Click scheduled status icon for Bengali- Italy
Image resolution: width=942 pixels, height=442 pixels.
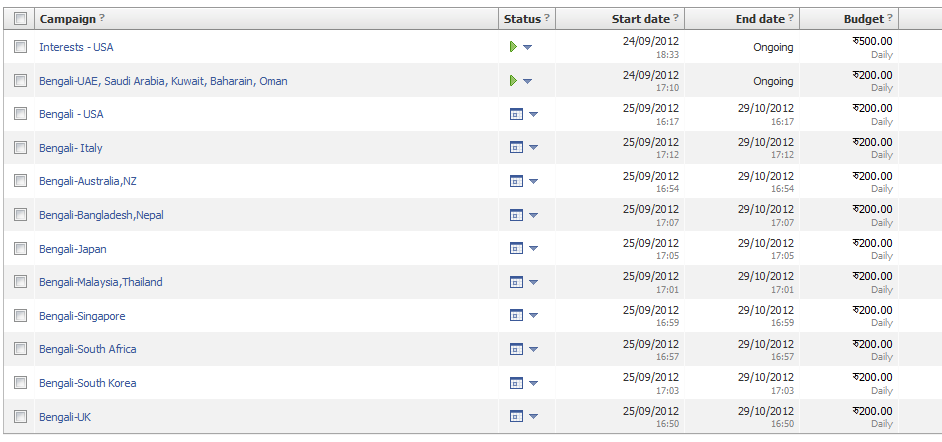pyautogui.click(x=516, y=148)
